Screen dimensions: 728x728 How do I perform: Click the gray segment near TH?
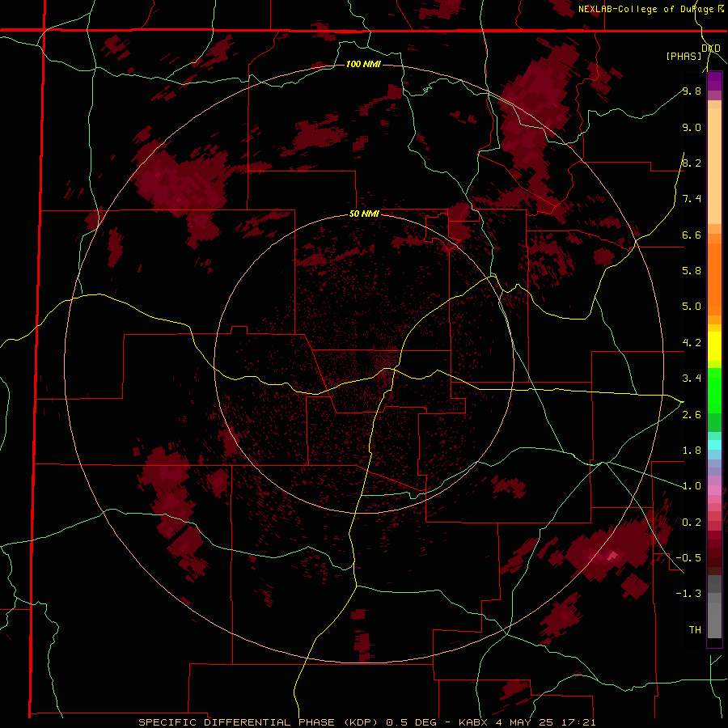coord(714,622)
